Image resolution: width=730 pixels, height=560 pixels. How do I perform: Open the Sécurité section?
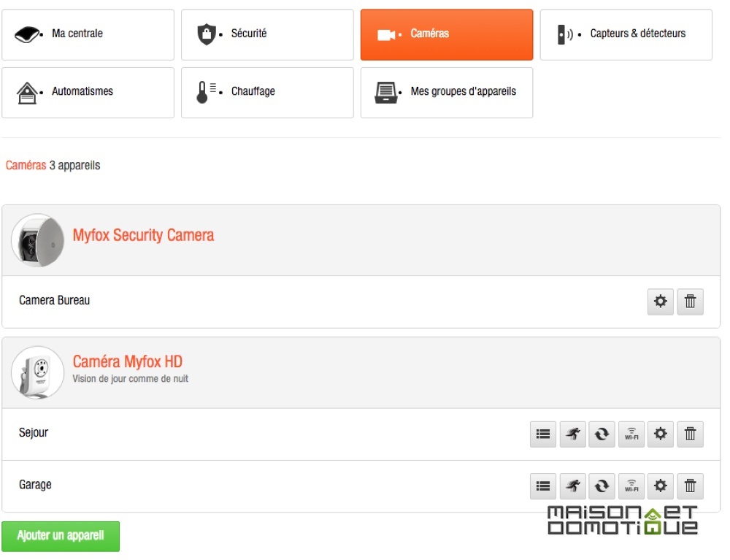pyautogui.click(x=267, y=34)
